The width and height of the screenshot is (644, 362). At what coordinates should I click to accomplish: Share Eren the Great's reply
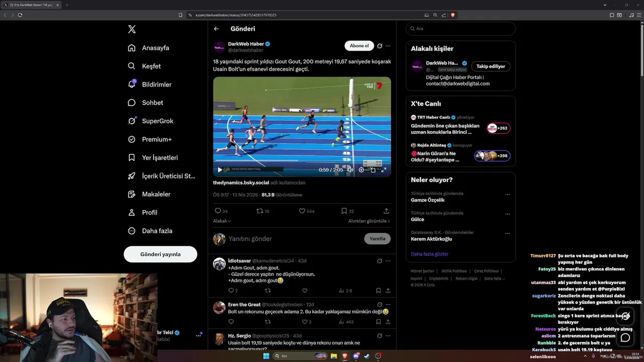click(388, 322)
